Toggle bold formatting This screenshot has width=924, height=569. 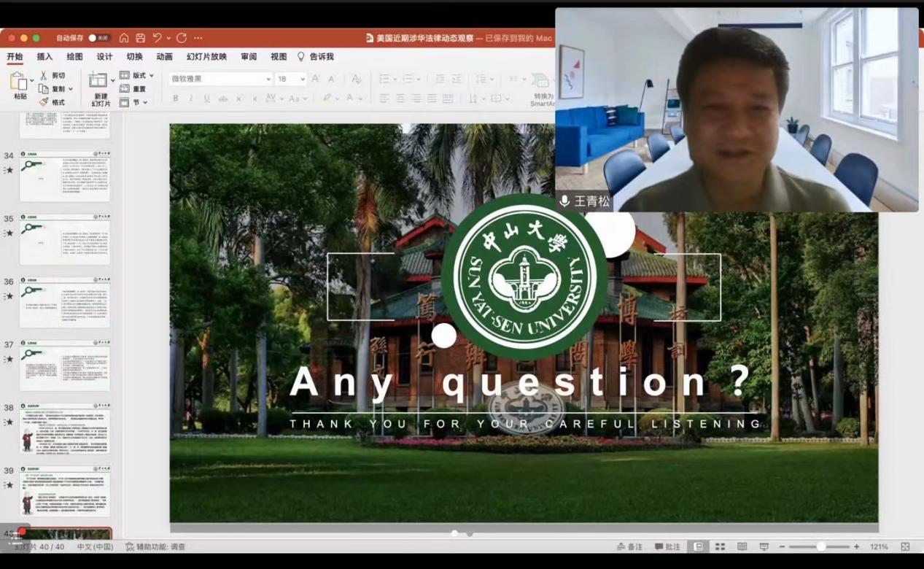175,98
